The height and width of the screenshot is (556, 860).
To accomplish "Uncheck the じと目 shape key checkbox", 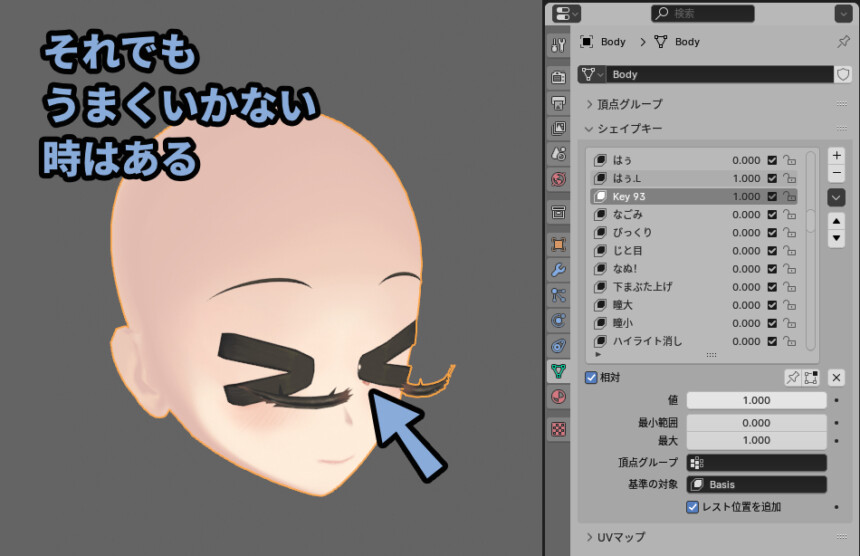I will (772, 251).
